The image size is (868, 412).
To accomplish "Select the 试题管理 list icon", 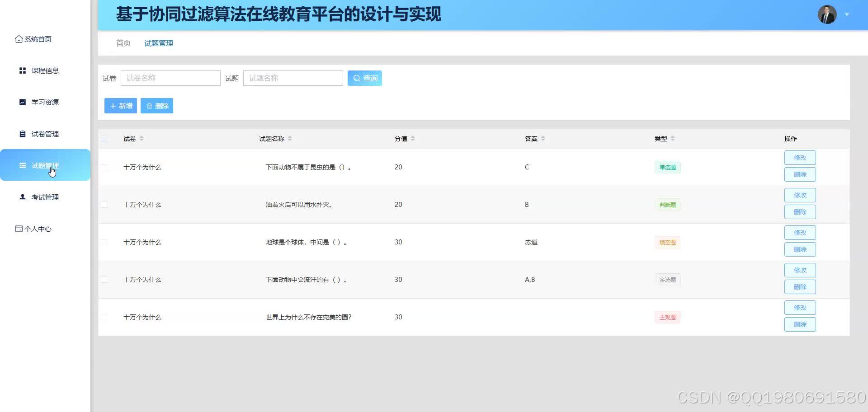I will [22, 165].
